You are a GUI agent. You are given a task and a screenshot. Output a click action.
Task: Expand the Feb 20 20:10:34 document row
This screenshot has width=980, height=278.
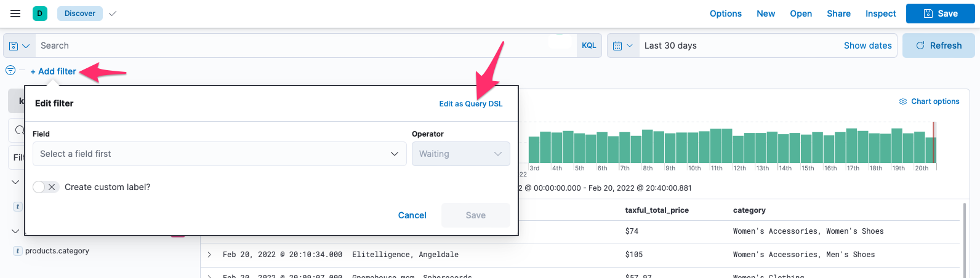[x=209, y=255]
